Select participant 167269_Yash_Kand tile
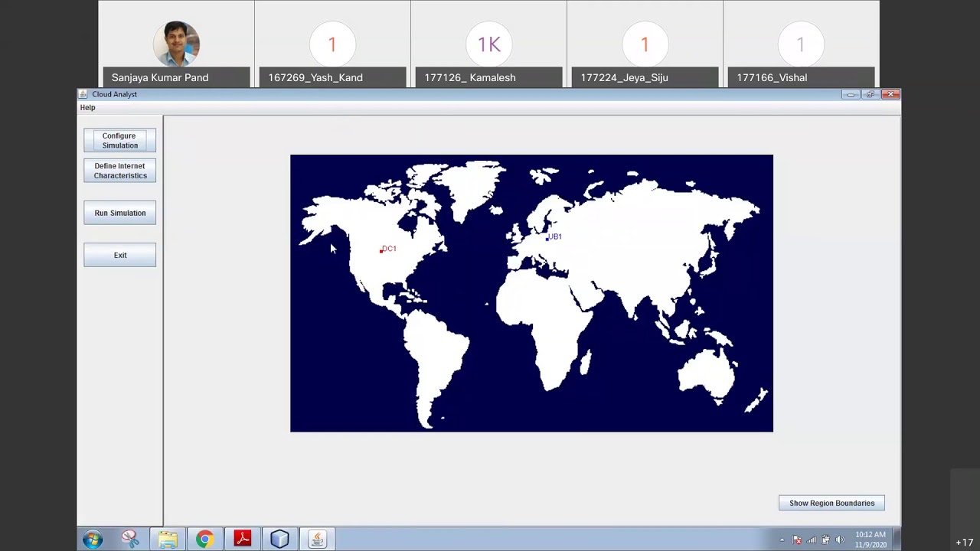 point(332,44)
